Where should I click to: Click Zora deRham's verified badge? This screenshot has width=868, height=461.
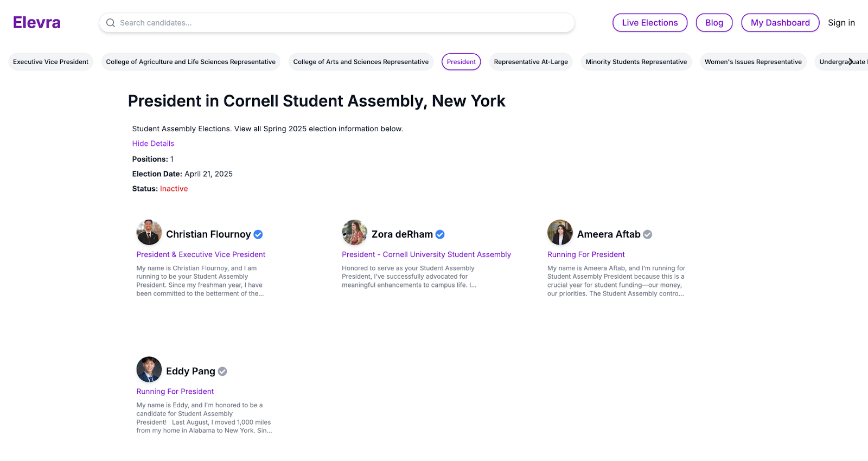[x=440, y=234]
